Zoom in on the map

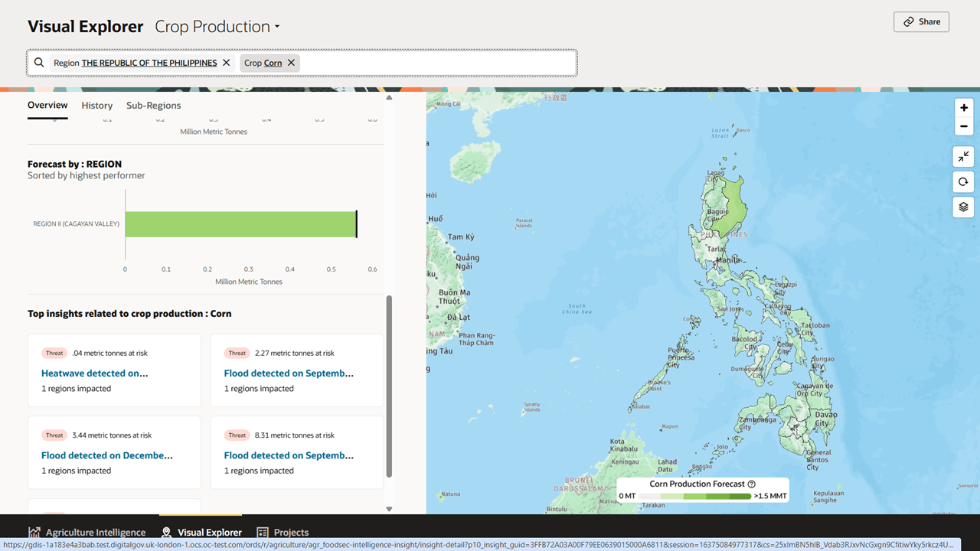(963, 107)
